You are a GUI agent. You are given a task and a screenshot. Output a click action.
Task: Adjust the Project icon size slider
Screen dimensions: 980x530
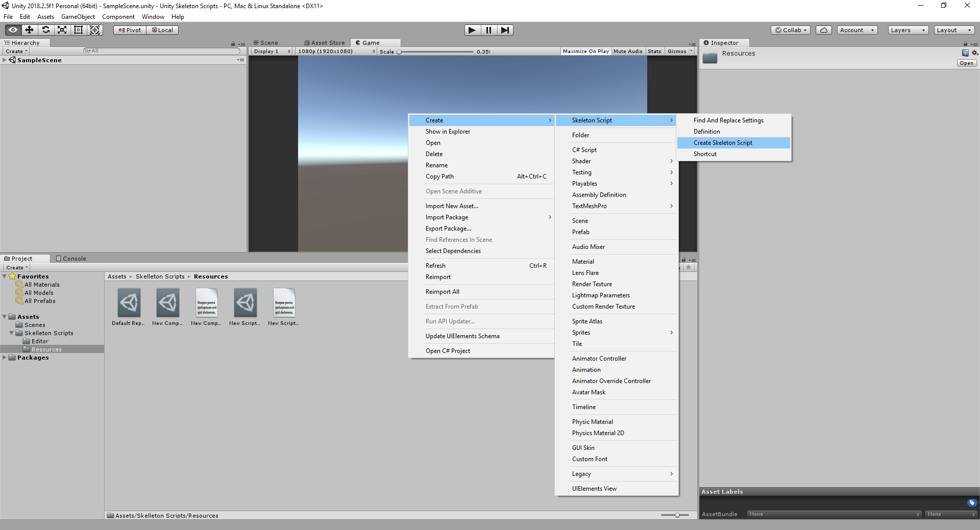pos(675,515)
